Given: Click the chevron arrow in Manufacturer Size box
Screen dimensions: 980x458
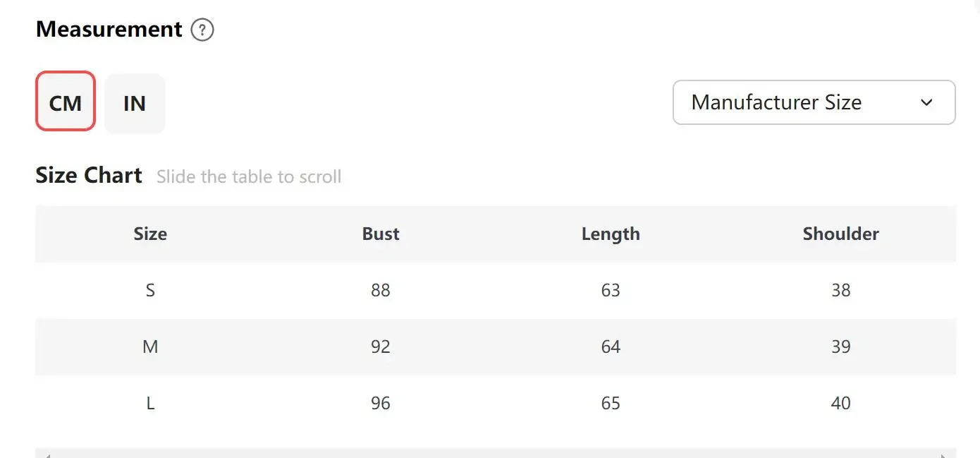Looking at the screenshot, I should (927, 103).
